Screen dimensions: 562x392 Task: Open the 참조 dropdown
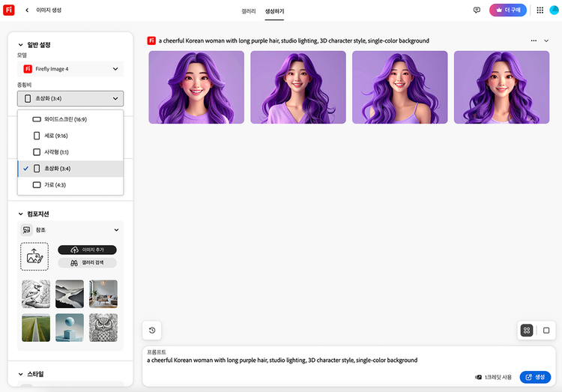point(70,230)
